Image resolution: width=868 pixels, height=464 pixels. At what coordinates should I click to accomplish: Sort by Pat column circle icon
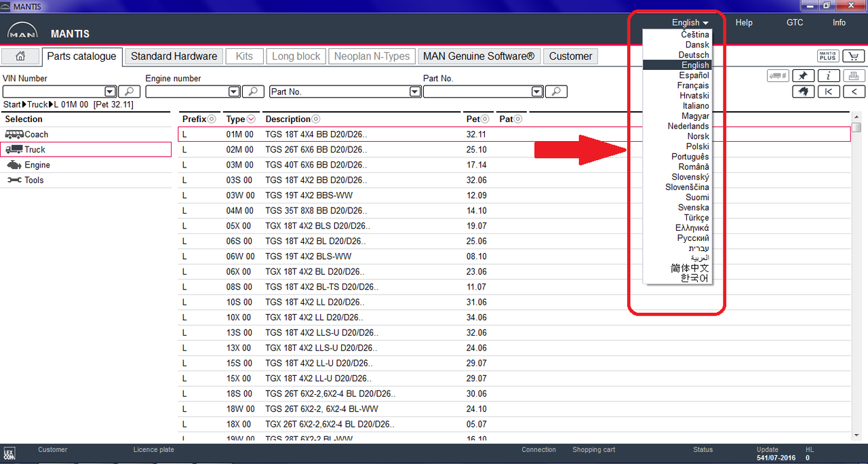tap(518, 119)
